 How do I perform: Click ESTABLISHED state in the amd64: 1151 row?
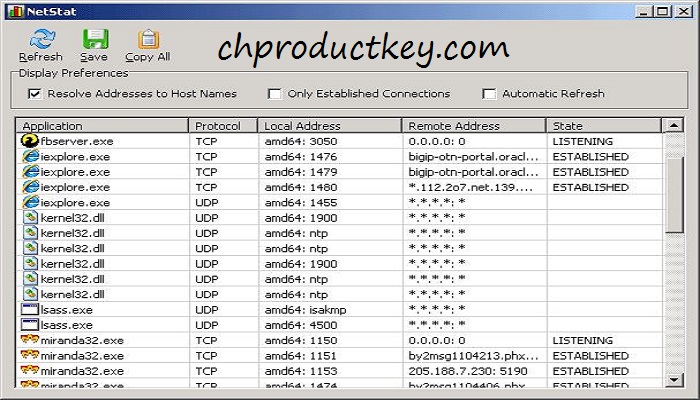(x=591, y=356)
